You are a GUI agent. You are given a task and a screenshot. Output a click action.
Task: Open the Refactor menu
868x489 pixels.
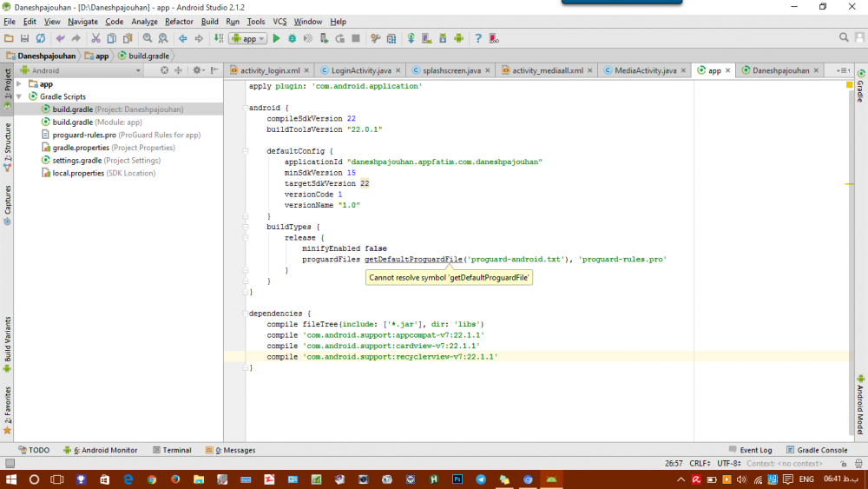point(179,22)
